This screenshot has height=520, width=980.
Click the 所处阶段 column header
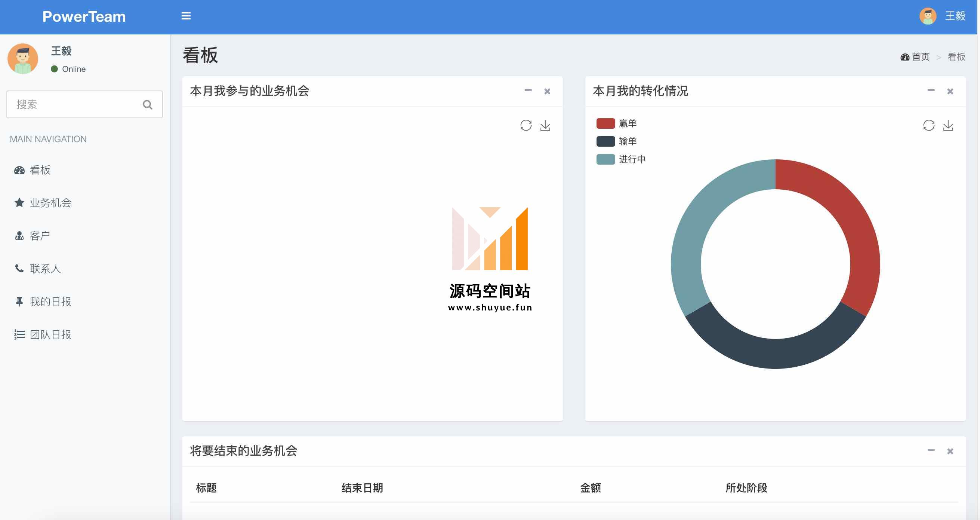pos(746,488)
